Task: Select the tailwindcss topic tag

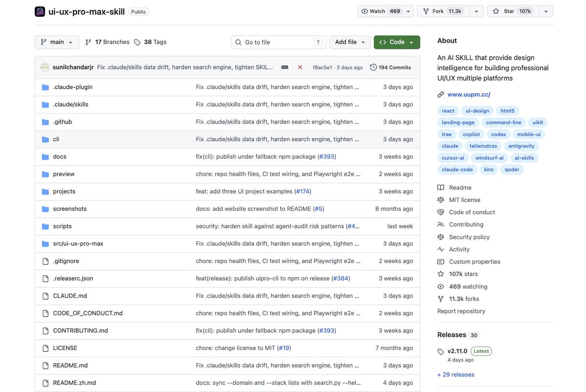Action: coord(483,146)
